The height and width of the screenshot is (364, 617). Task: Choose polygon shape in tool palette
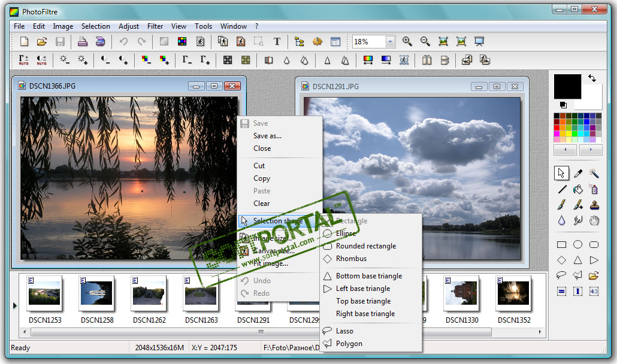577,275
